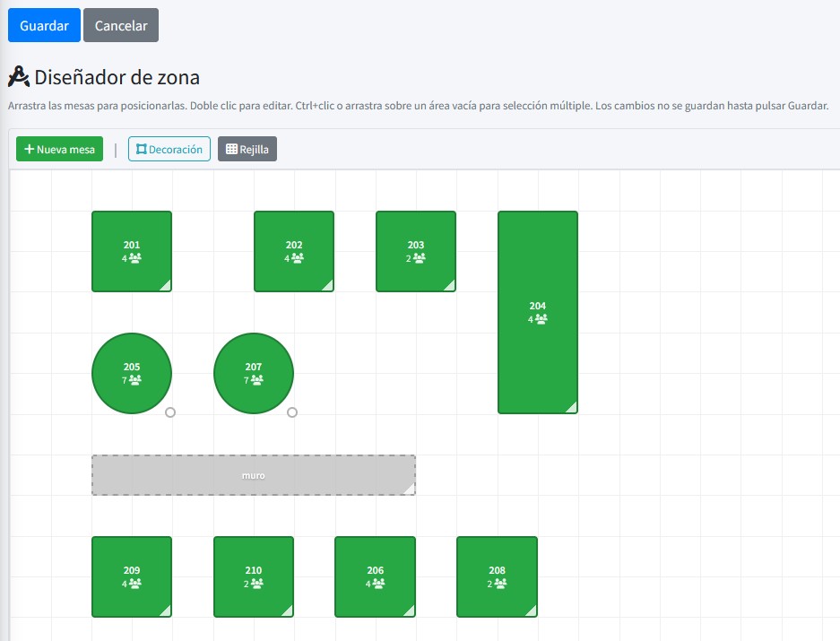Screen dimensions: 840x641
Task: Select table 206
Action: tap(375, 576)
